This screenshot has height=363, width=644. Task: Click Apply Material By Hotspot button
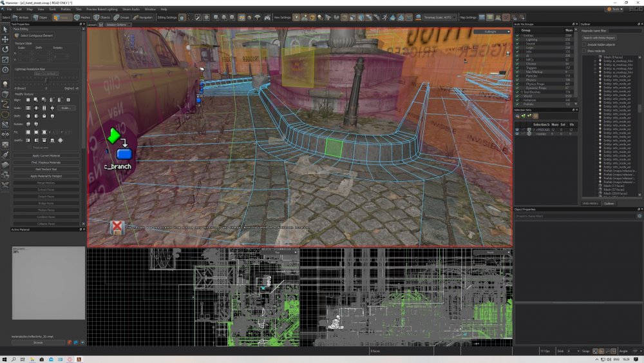[46, 176]
